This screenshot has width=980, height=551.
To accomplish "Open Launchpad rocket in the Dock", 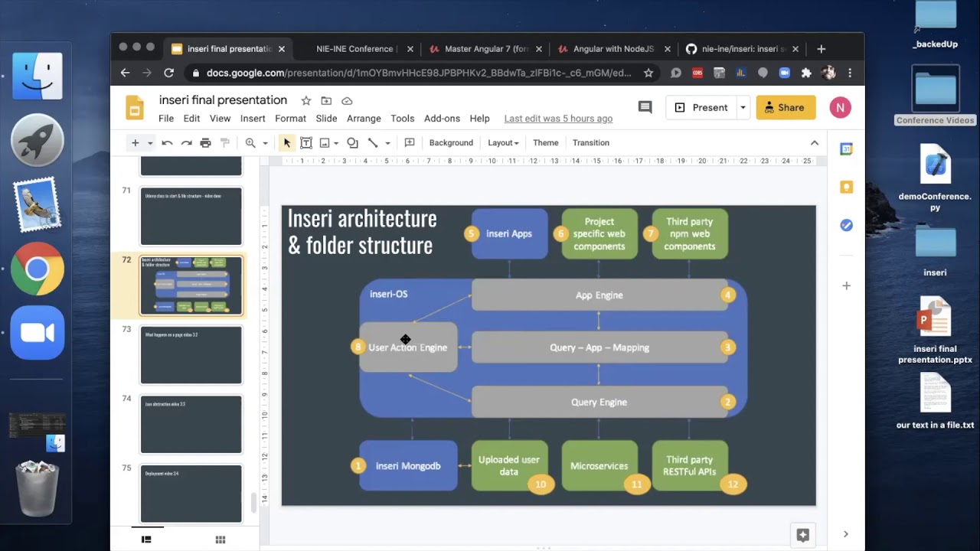I will tap(38, 140).
